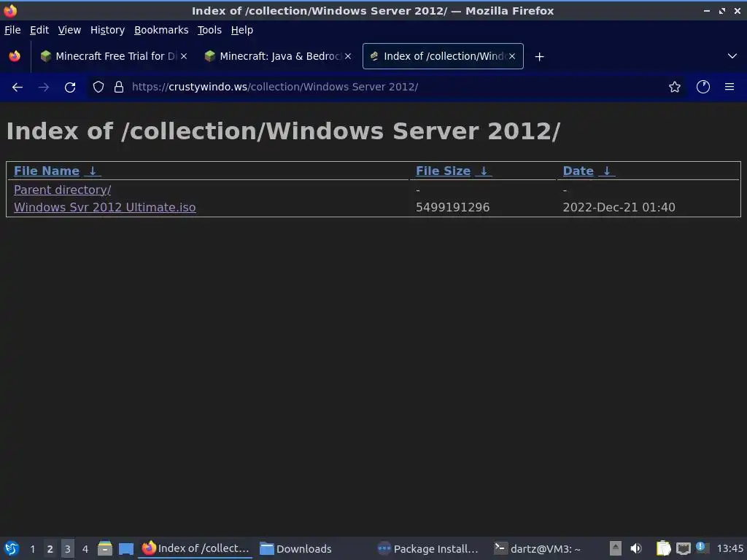Open the Tools menu
This screenshot has width=747, height=560.
pyautogui.click(x=209, y=30)
